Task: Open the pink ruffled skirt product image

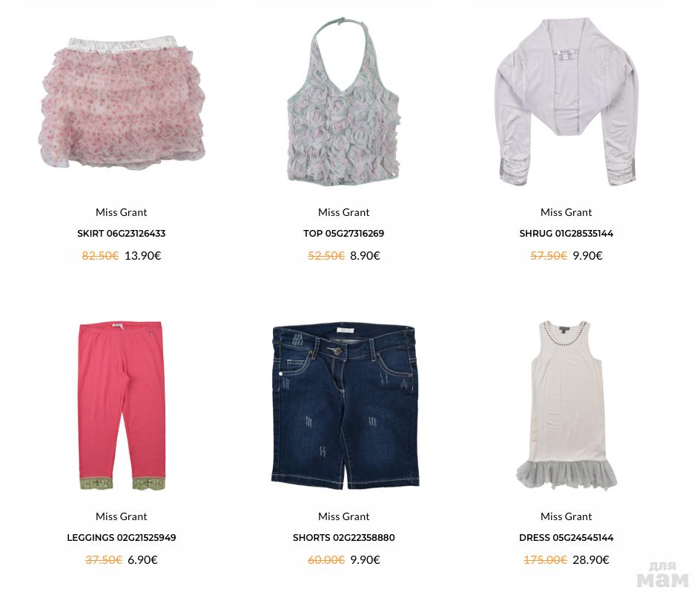Action: (122, 102)
